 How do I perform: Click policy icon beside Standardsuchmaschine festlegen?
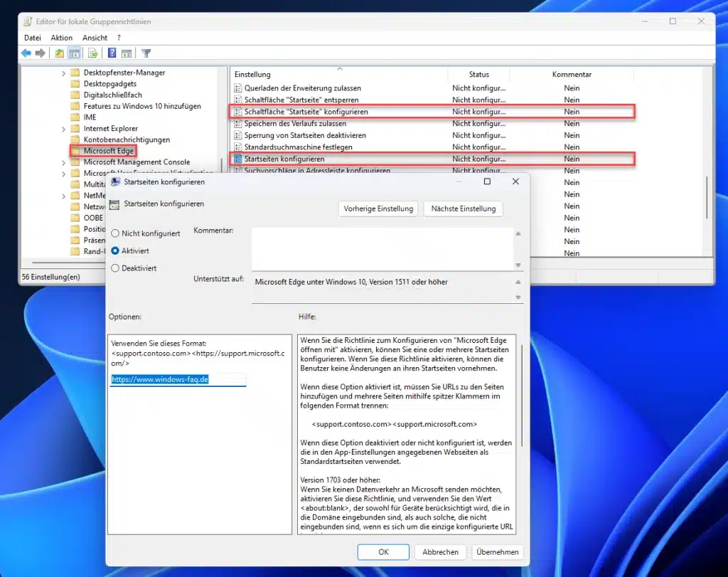[237, 147]
